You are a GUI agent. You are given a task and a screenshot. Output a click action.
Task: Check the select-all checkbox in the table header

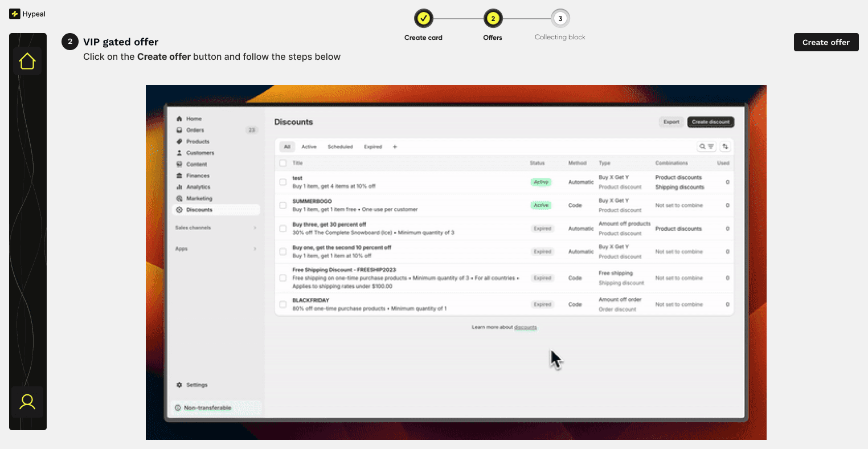click(283, 163)
